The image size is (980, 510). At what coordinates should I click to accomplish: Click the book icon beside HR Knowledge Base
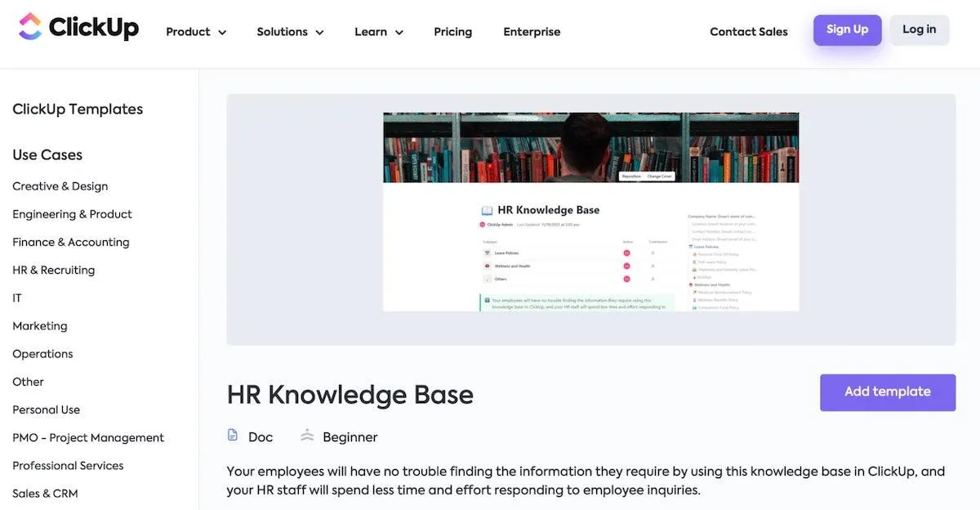488,210
